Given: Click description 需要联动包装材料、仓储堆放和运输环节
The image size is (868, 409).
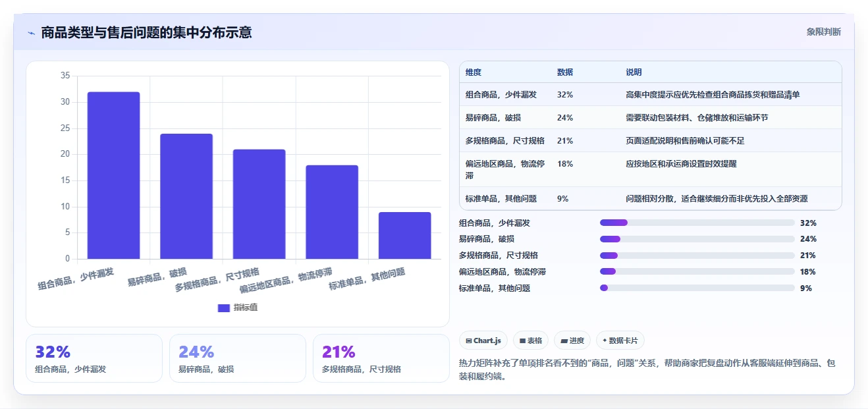Looking at the screenshot, I should pyautogui.click(x=697, y=118).
